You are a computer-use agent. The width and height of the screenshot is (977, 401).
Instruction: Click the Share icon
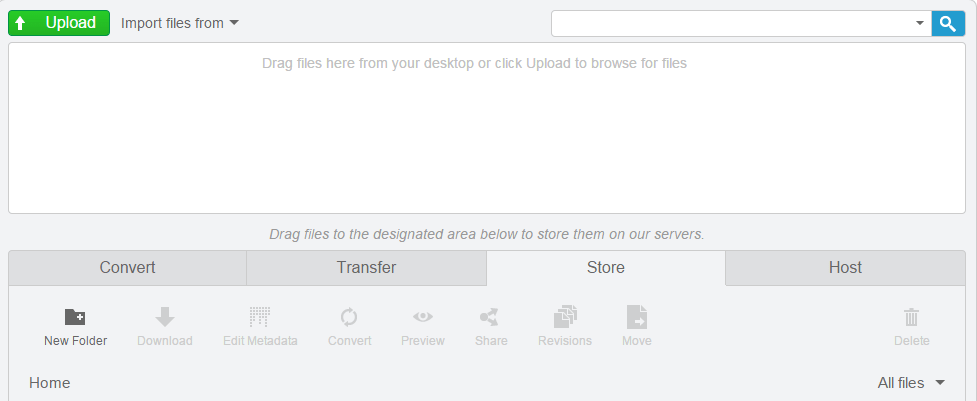coord(489,317)
